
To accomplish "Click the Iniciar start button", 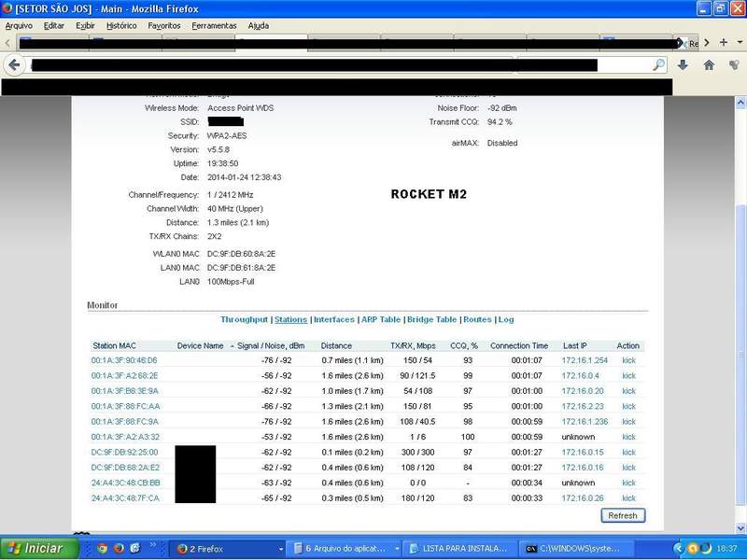I will pos(39,549).
